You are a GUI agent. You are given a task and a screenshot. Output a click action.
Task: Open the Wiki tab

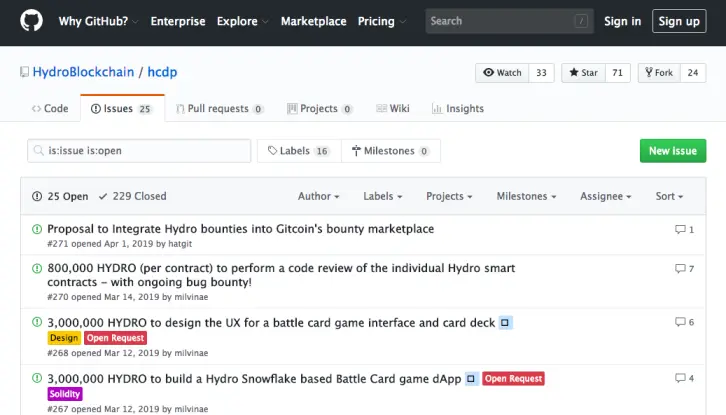[x=393, y=108]
